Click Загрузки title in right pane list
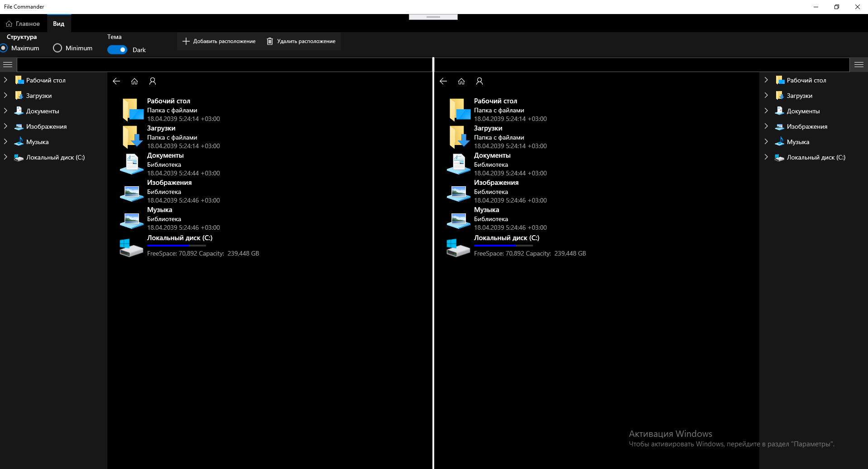 tap(488, 128)
